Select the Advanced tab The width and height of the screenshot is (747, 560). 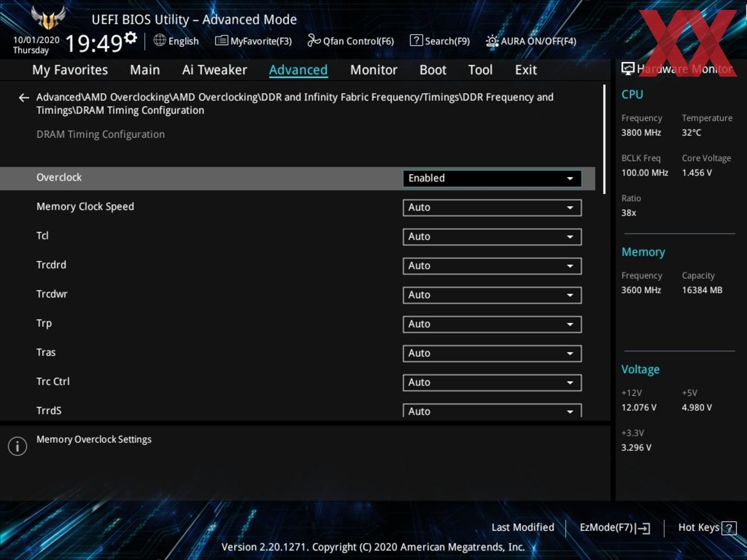click(x=298, y=70)
